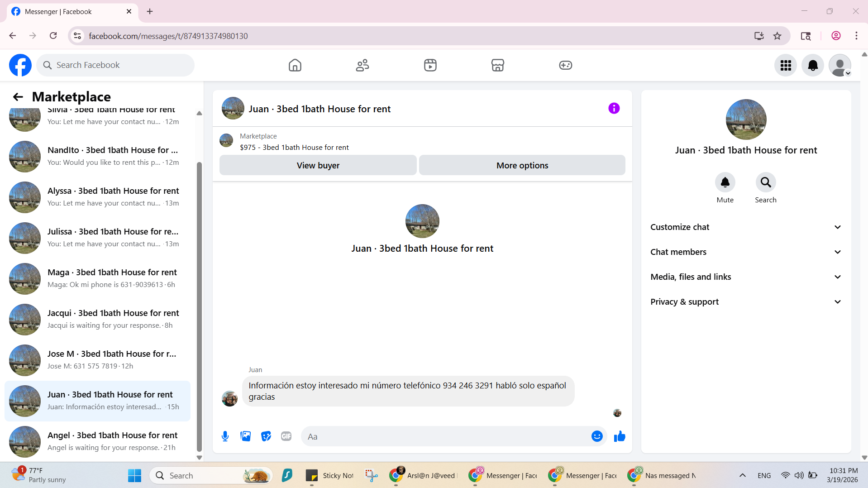868x488 pixels.
Task: Reload the page in the browser
Action: (53, 36)
